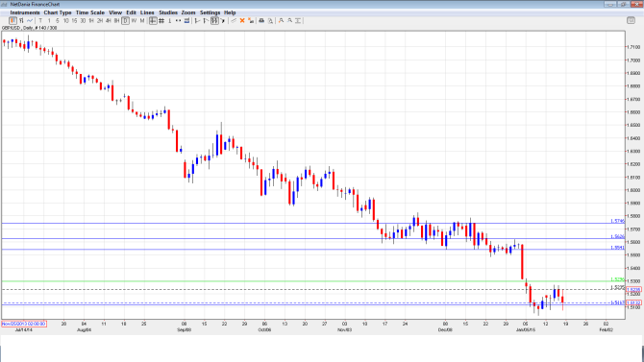Screen dimensions: 644x362
Task: Select the green 1.5290 line label
Action: click(617, 279)
